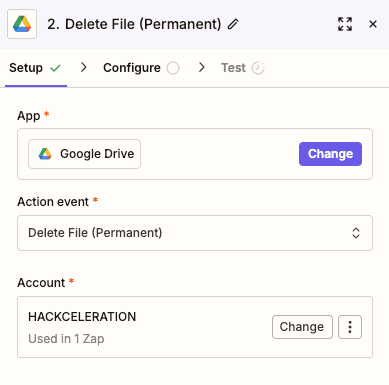Screen dimensions: 389x385
Task: Select the Google Drive app chip
Action: pyautogui.click(x=84, y=154)
